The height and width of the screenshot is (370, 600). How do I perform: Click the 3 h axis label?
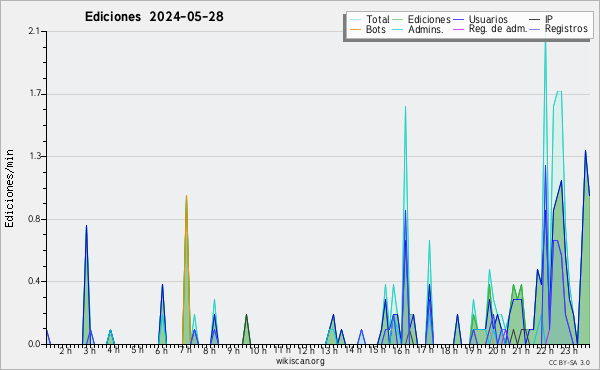point(90,350)
